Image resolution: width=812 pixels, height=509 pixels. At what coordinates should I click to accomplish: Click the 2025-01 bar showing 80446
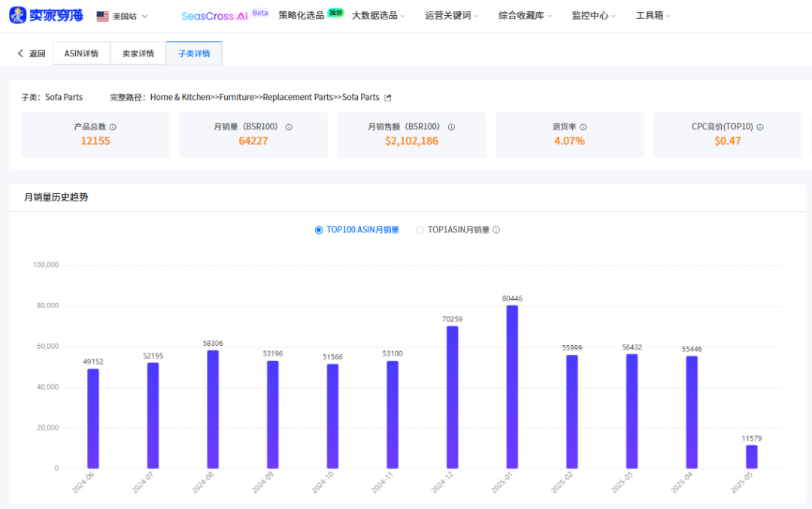[x=512, y=386]
